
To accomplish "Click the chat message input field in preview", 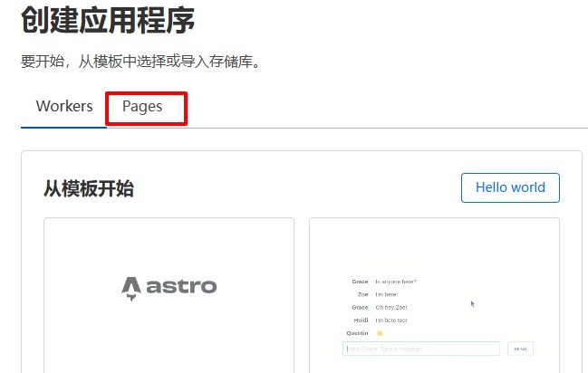I will (421, 349).
